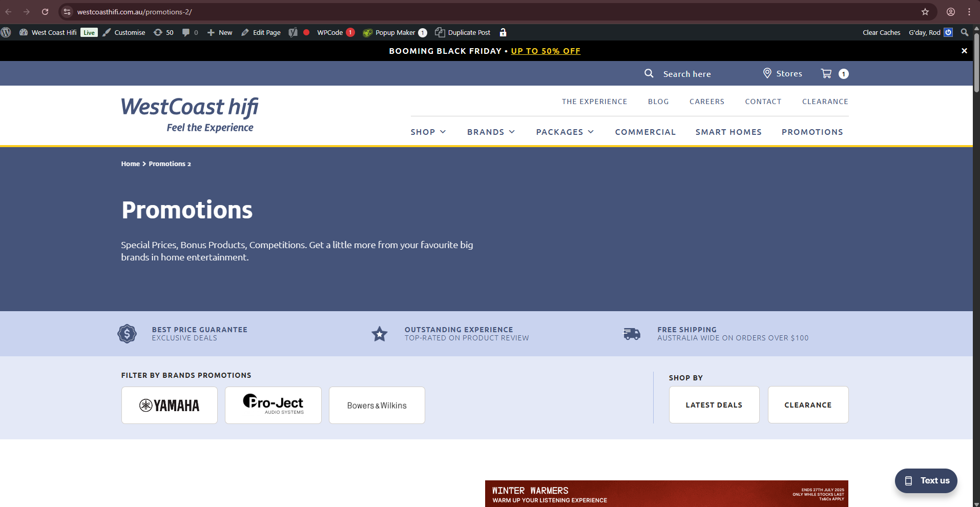
Task: Click the search magnifier icon in header
Action: [649, 74]
